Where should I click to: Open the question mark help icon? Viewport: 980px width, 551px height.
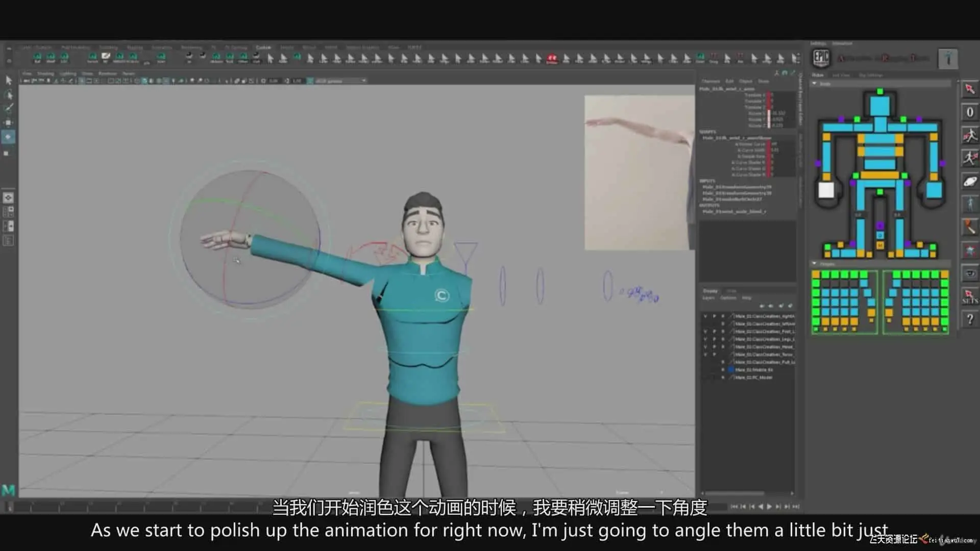tap(969, 320)
